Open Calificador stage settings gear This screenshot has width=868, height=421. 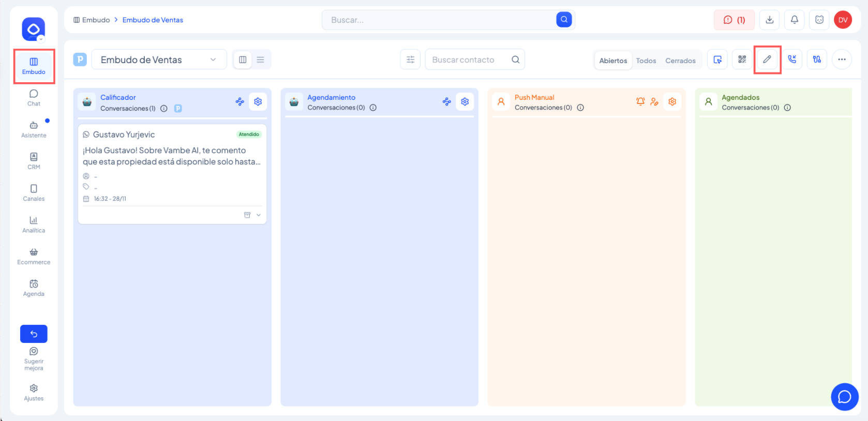point(258,102)
